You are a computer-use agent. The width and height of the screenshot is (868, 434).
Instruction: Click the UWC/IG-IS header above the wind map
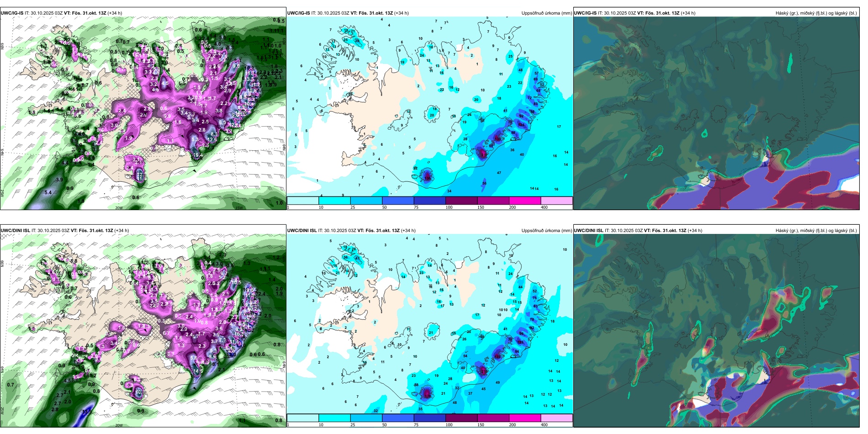(x=61, y=13)
